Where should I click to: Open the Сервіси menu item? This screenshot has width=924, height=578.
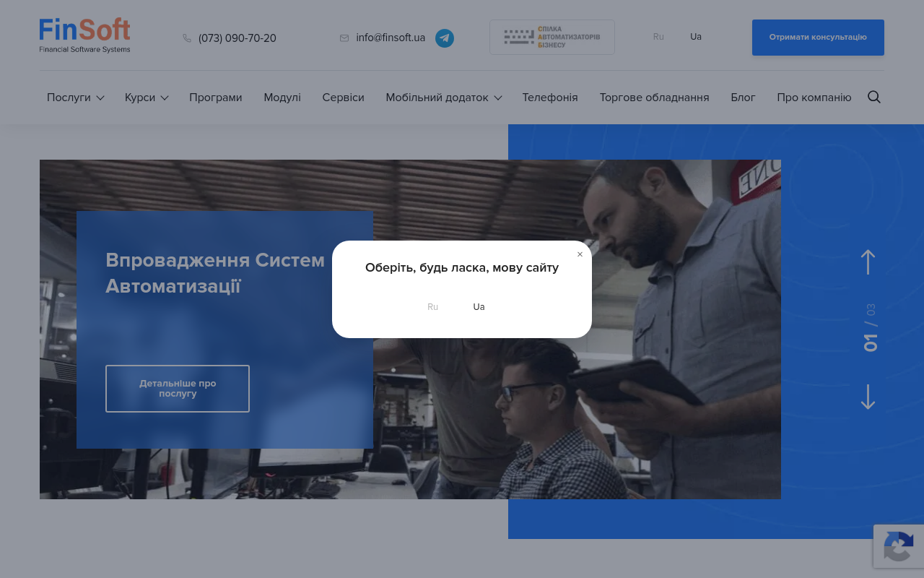point(344,98)
